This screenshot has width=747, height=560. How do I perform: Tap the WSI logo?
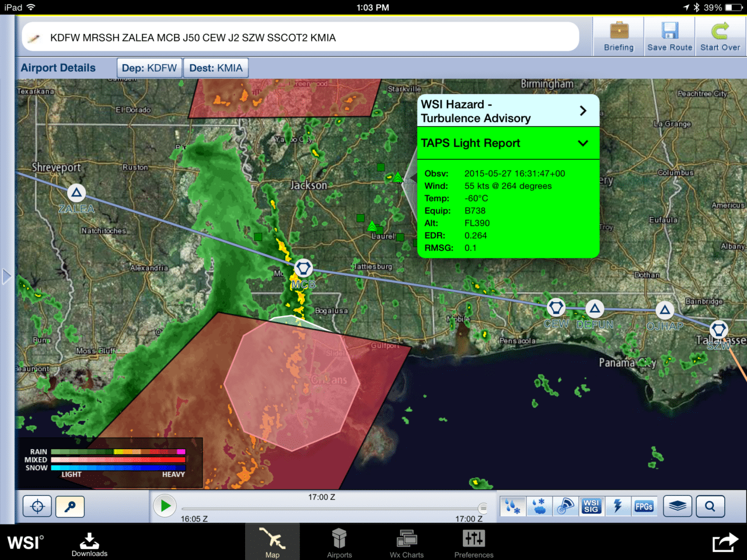pyautogui.click(x=25, y=542)
